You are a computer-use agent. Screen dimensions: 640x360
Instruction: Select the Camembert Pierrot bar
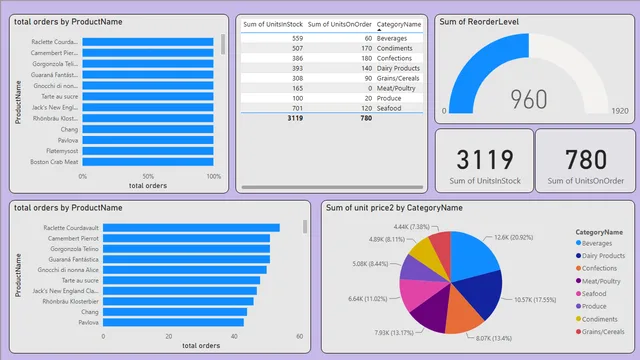click(x=187, y=238)
